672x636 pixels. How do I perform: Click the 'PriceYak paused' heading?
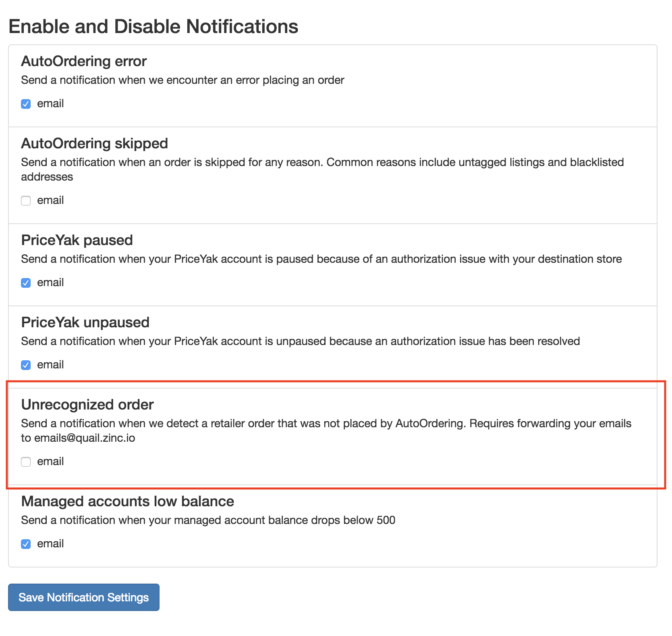pos(77,240)
